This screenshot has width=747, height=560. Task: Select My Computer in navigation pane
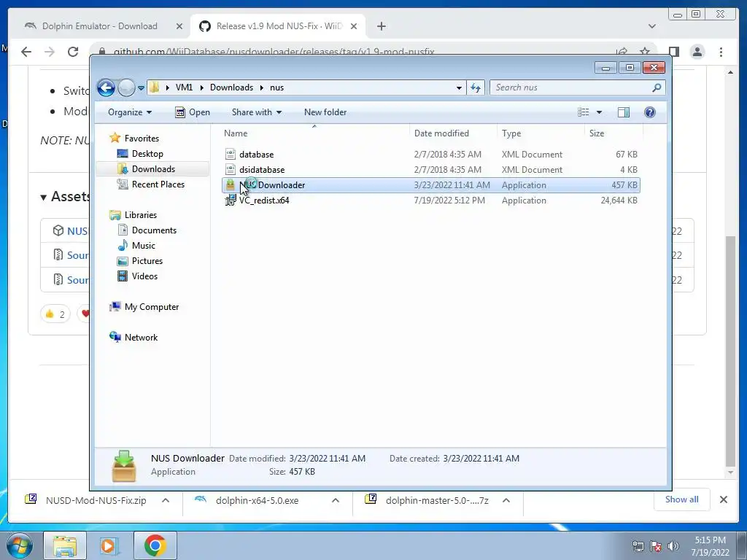(152, 307)
